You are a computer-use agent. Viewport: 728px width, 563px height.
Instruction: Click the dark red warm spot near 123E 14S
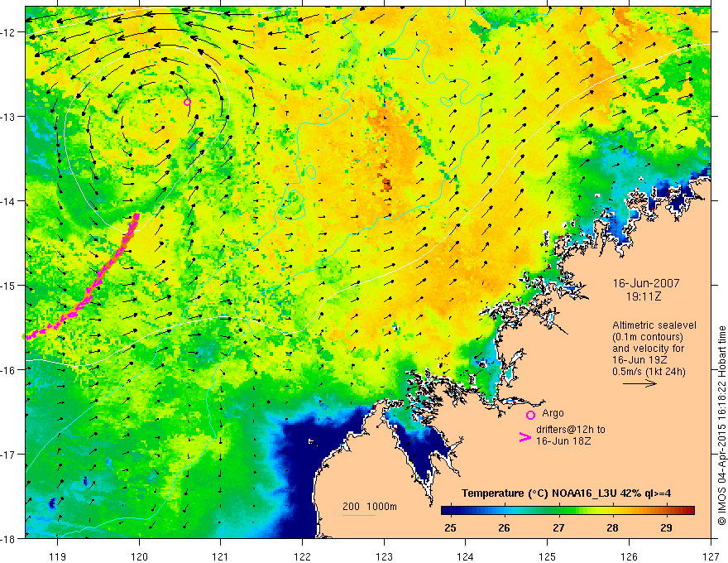tap(387, 184)
